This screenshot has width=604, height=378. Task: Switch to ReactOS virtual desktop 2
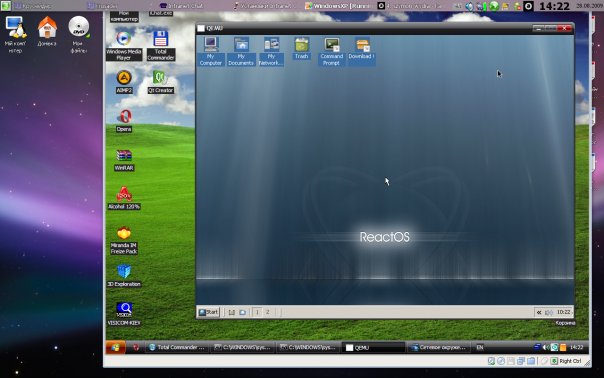pyautogui.click(x=267, y=312)
